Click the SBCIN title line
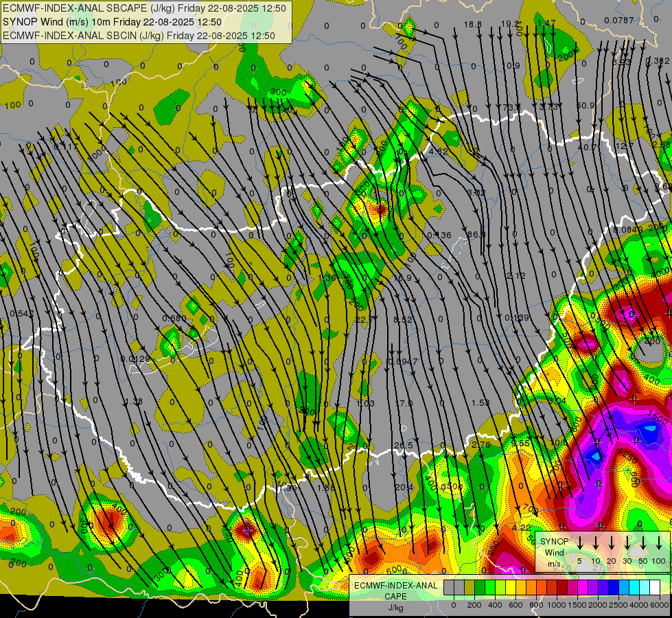This screenshot has height=618, width=672. (139, 36)
